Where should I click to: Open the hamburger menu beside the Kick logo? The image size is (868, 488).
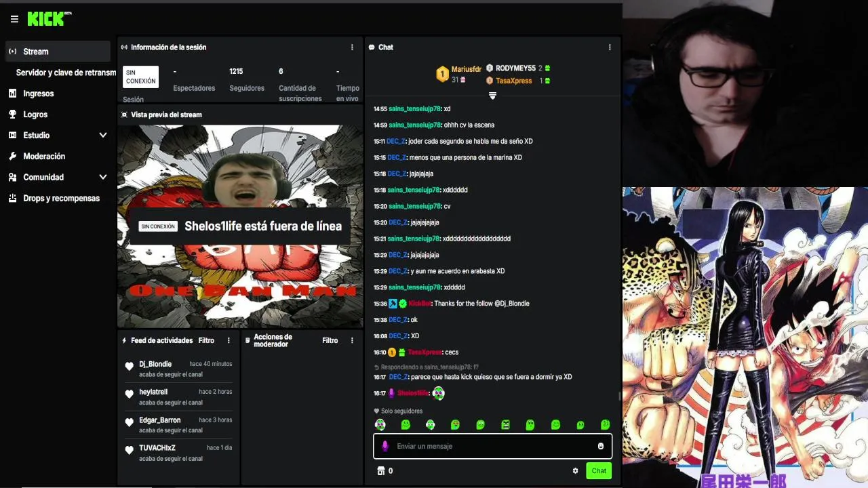coord(14,19)
